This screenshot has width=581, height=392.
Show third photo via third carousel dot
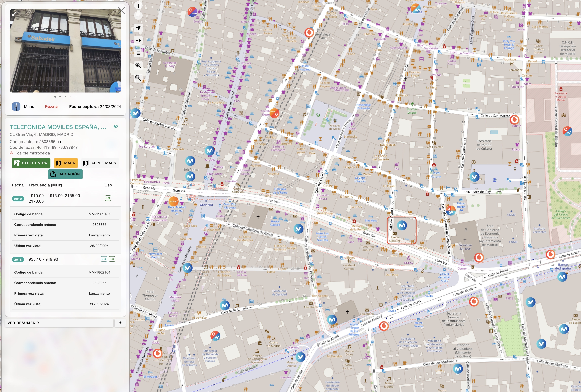point(65,96)
